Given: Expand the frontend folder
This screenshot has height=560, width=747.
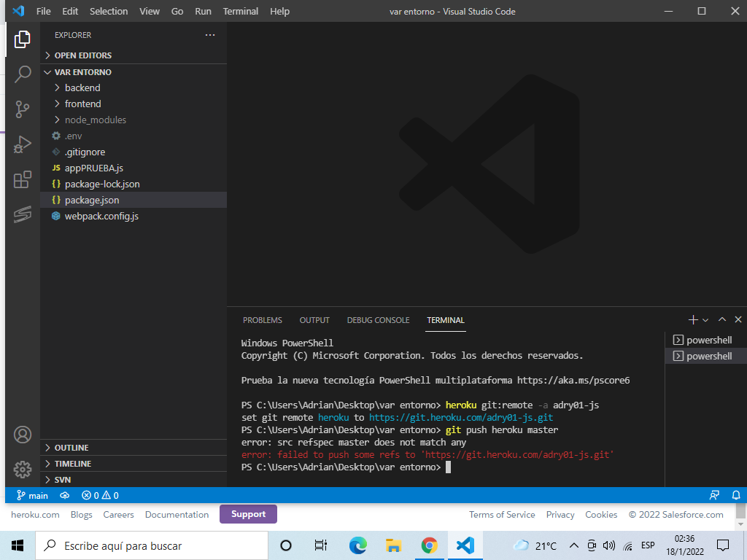Looking at the screenshot, I should (x=133, y=104).
